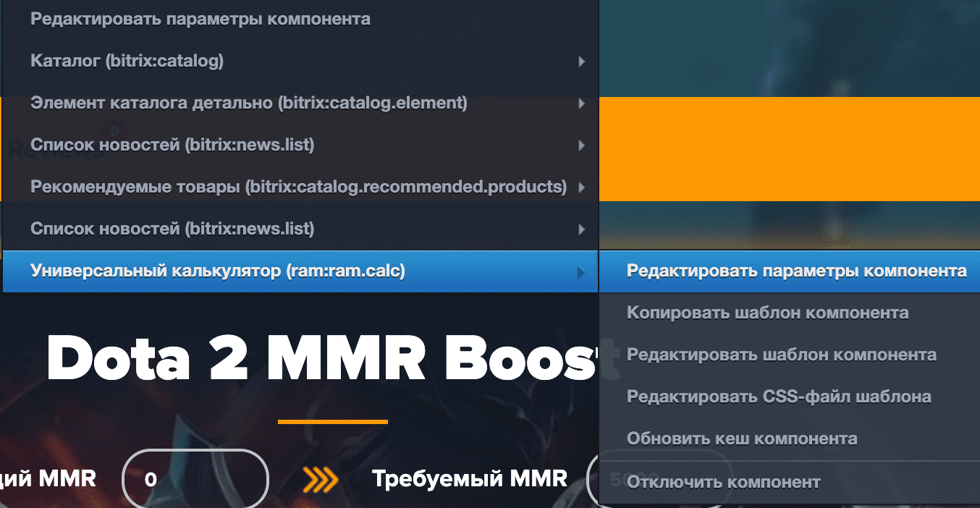Click 'Обновить кеш компонента' option
The image size is (980, 508).
point(790,439)
